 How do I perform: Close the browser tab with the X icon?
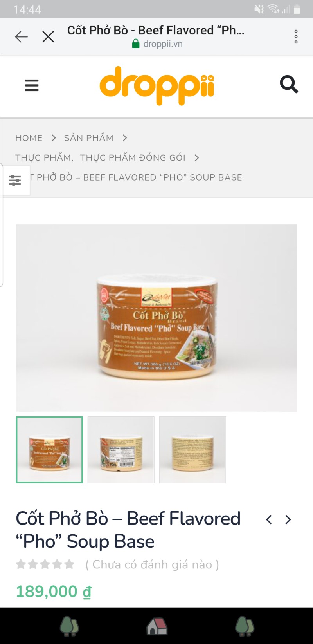[48, 37]
